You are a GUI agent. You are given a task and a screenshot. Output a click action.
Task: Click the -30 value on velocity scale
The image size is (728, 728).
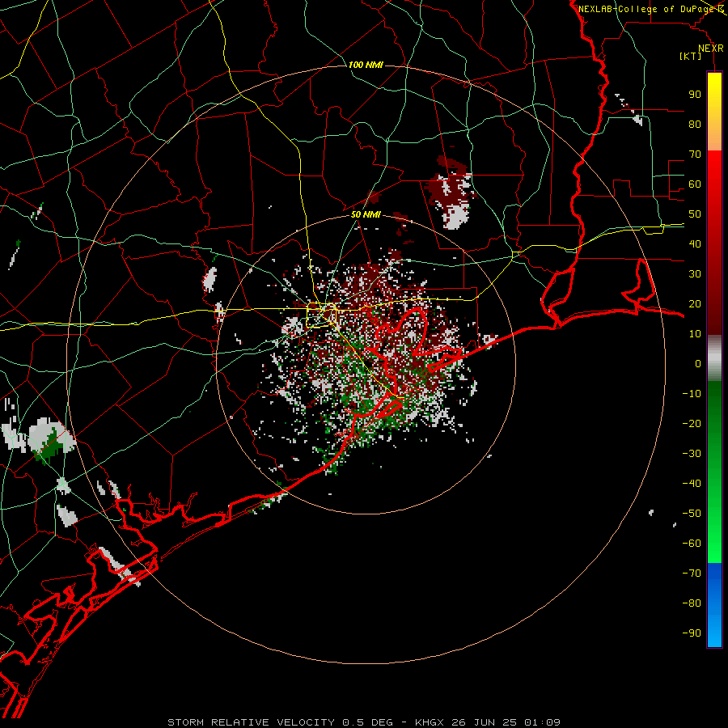[x=692, y=454]
